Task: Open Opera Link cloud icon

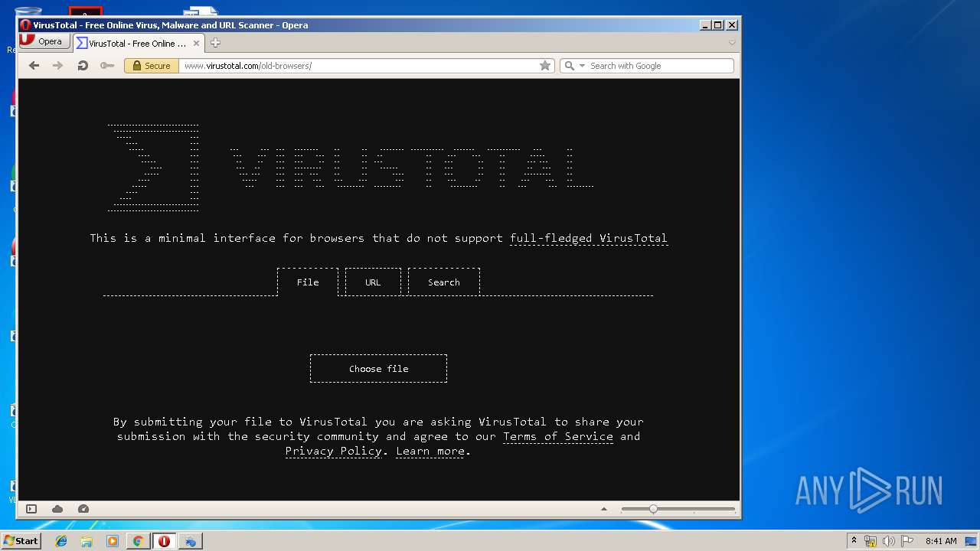Action: [x=57, y=509]
